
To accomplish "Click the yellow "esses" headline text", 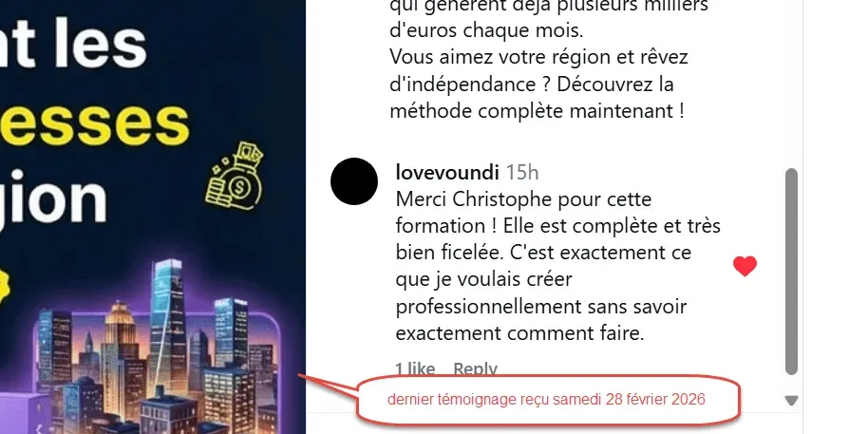I will pos(95,123).
